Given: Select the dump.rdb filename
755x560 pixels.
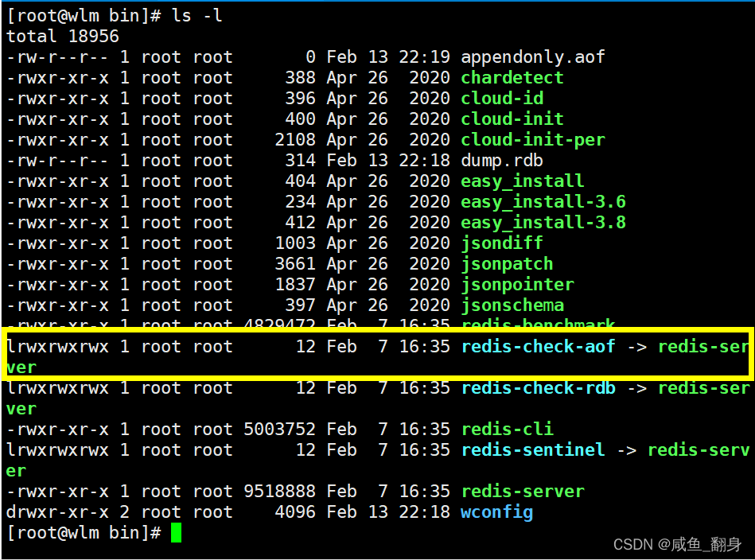Looking at the screenshot, I should coord(502,161).
